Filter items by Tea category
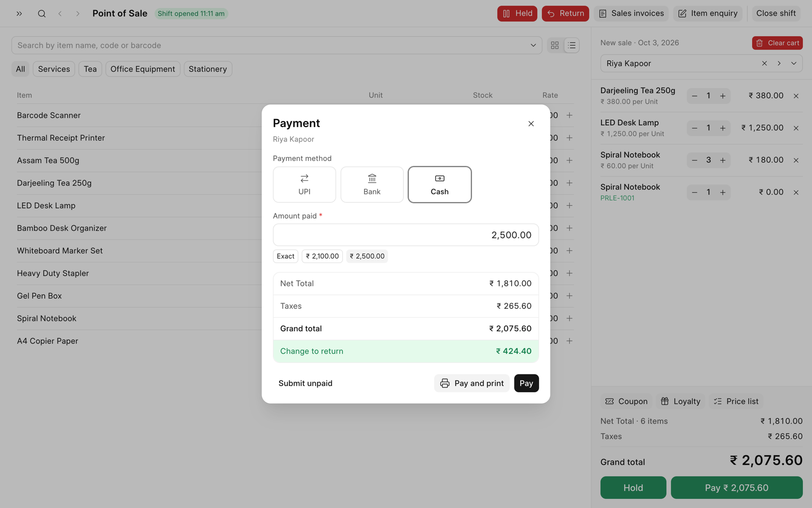812x508 pixels. [x=90, y=69]
